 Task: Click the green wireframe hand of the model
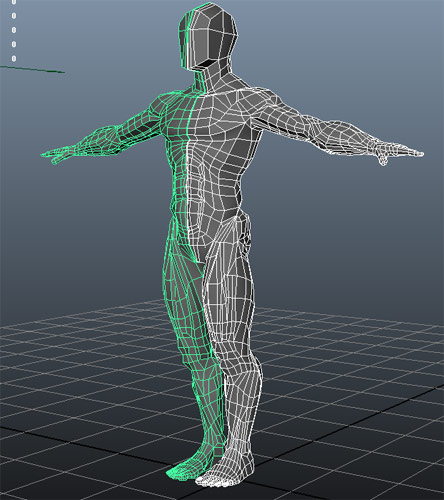(x=58, y=155)
